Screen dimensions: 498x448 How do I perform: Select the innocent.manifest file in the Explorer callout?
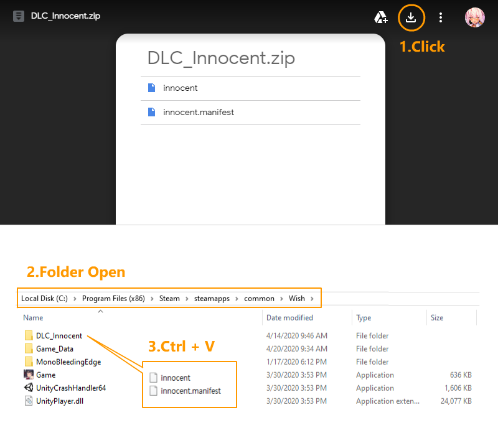(190, 391)
